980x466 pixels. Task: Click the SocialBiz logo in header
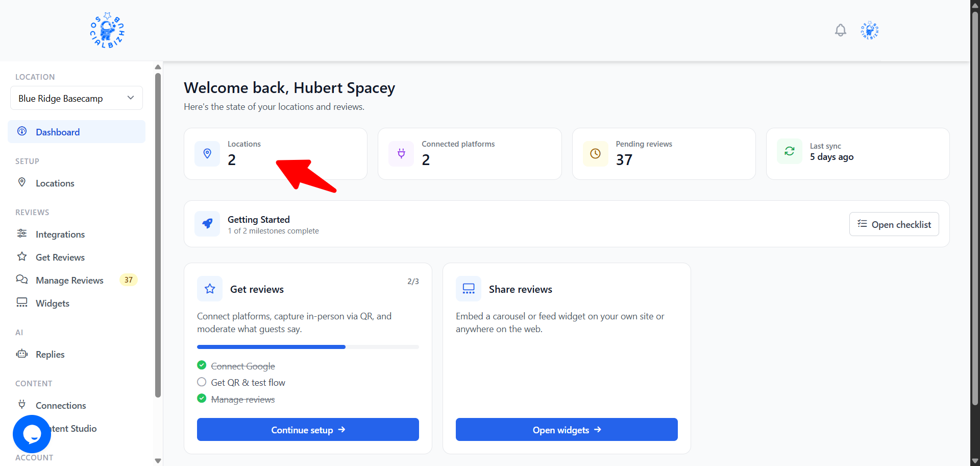[107, 31]
